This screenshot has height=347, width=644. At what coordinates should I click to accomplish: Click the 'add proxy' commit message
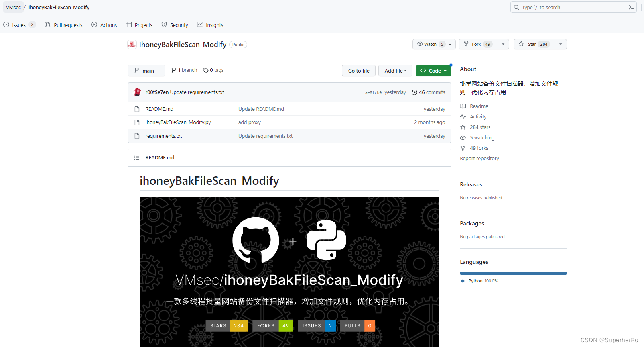(250, 122)
